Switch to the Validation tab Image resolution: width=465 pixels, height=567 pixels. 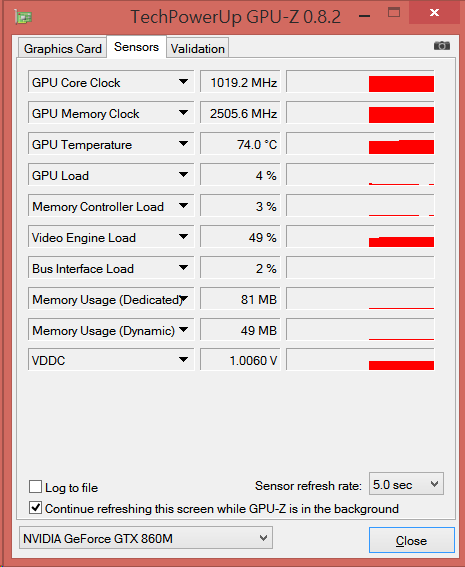[x=197, y=48]
